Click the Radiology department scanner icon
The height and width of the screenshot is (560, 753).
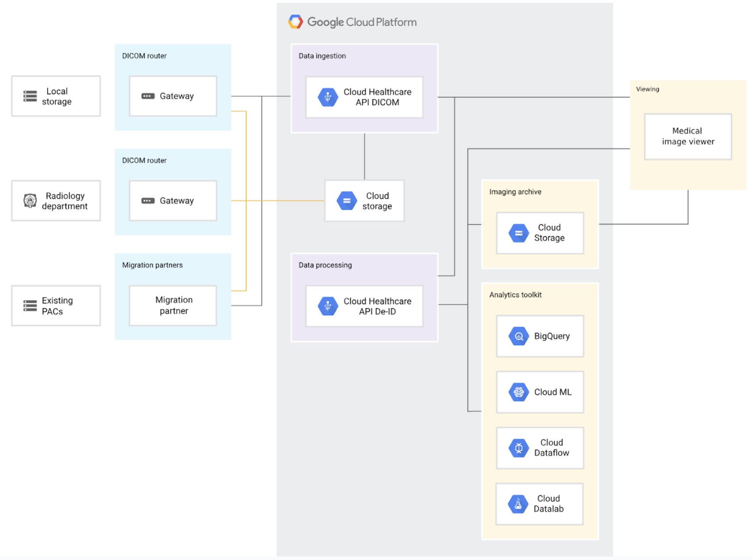coord(30,201)
